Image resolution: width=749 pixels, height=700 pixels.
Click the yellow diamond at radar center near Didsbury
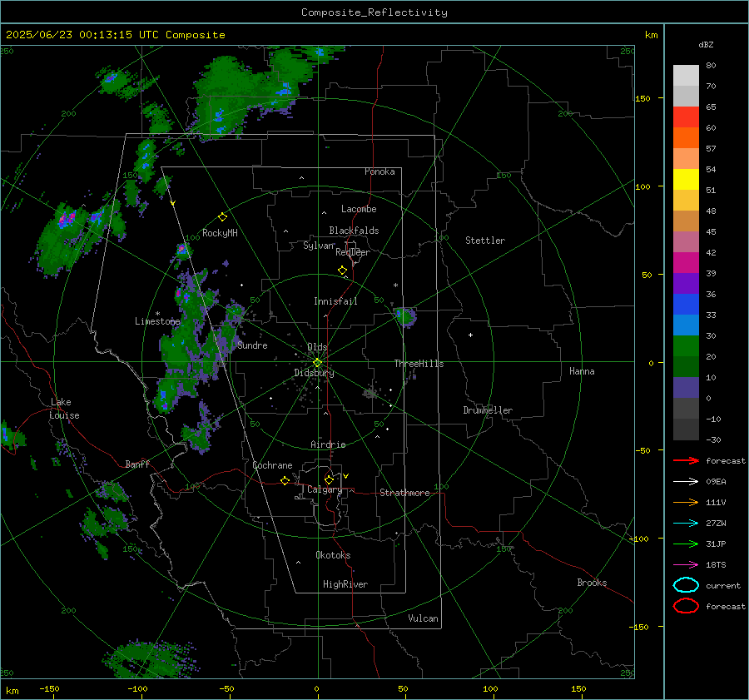tap(318, 363)
